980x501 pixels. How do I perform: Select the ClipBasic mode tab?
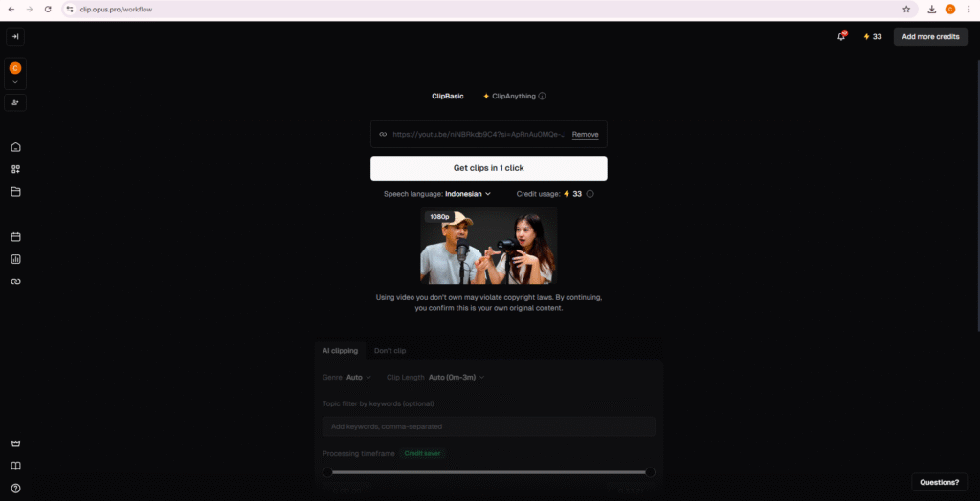pos(447,97)
